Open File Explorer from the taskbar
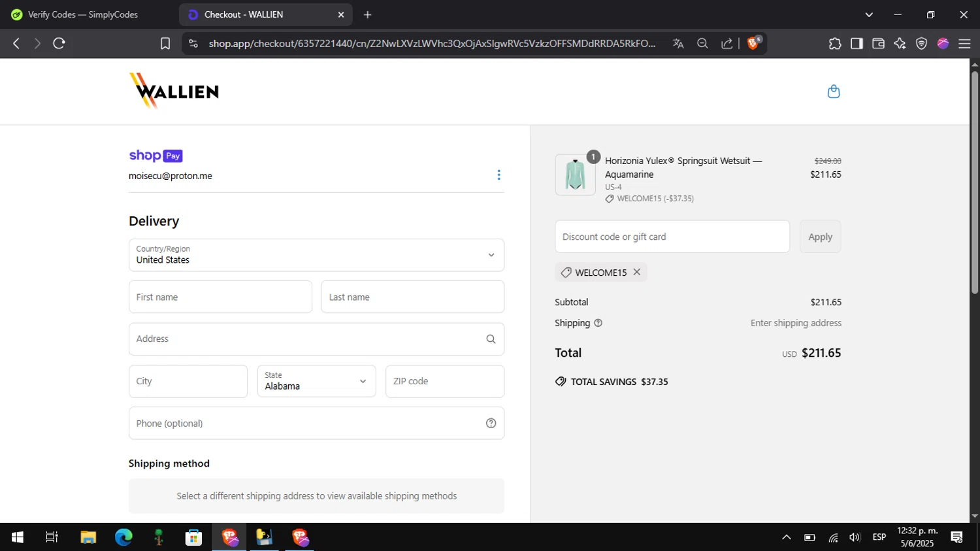Image resolution: width=980 pixels, height=551 pixels. (88, 537)
